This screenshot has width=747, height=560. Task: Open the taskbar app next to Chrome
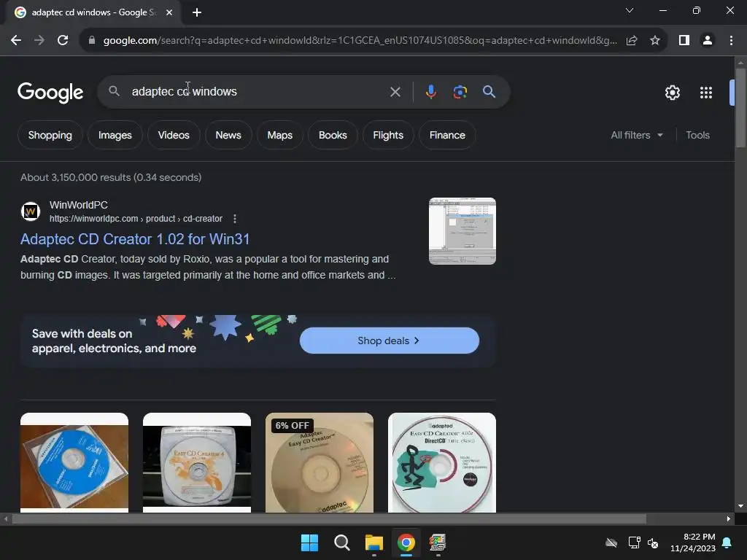[438, 542]
